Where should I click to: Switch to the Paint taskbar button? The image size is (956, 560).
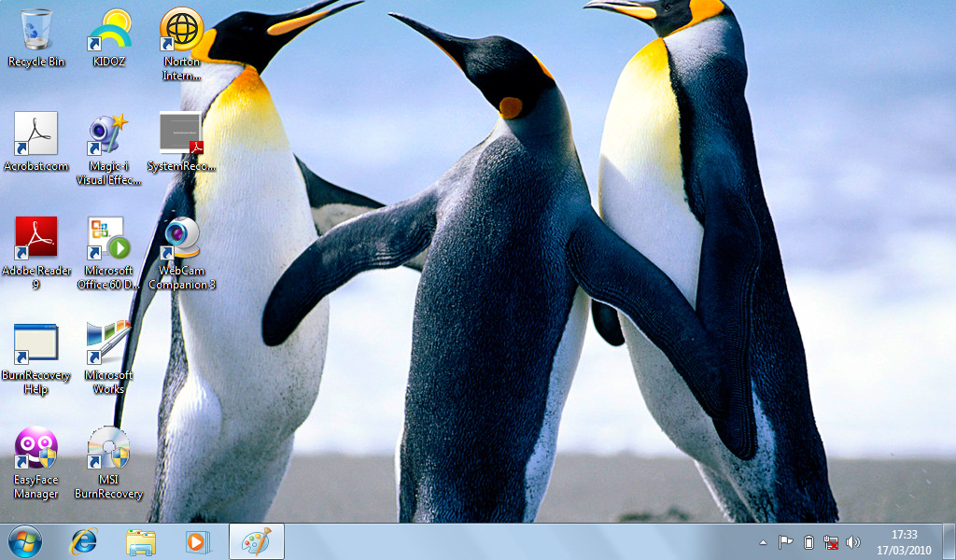pyautogui.click(x=256, y=541)
